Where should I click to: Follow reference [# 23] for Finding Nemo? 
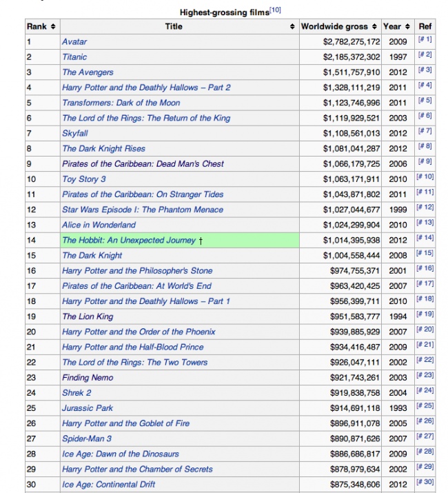tap(425, 375)
